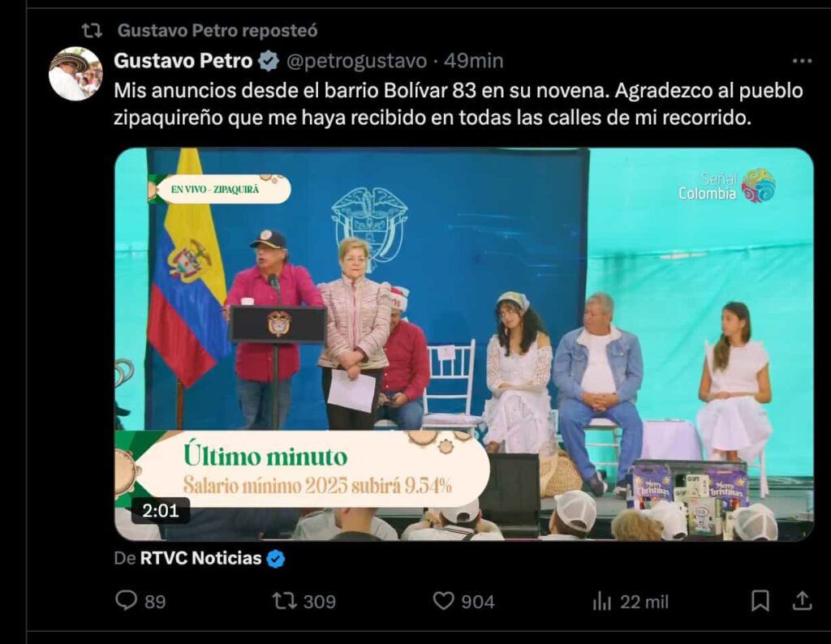Viewport: 831px width, 644px height.
Task: Repost the tweet using the retweet icon
Action: (x=285, y=601)
